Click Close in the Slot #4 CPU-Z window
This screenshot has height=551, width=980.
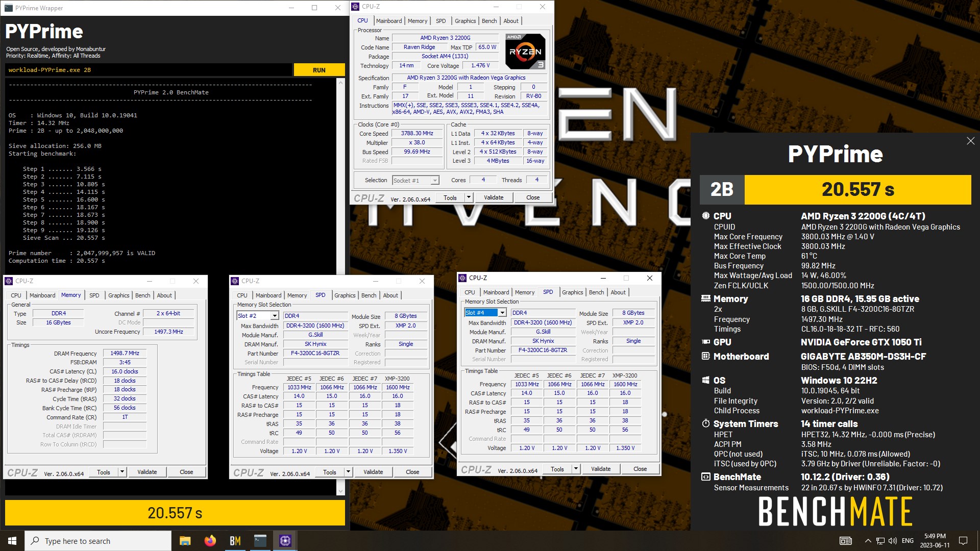pos(640,469)
